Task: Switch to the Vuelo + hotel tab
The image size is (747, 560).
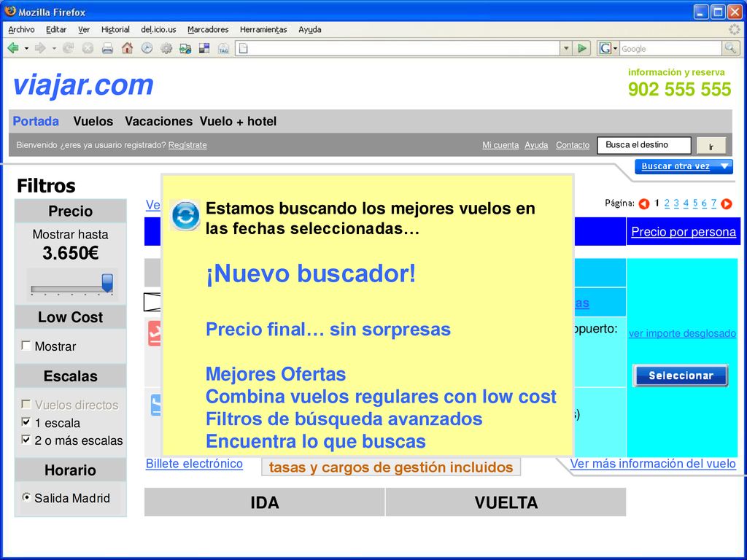Action: tap(238, 122)
